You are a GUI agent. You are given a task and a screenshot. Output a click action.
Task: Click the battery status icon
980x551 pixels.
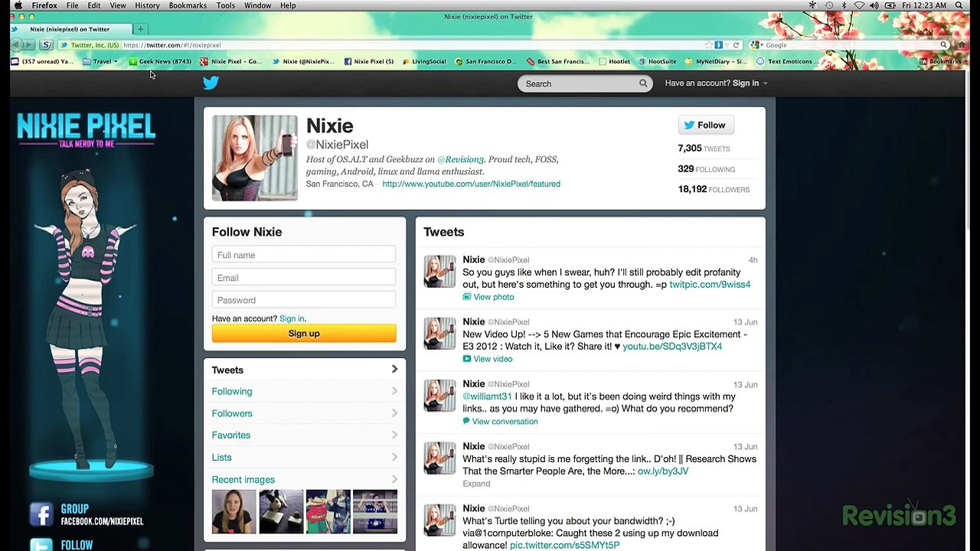(890, 5)
